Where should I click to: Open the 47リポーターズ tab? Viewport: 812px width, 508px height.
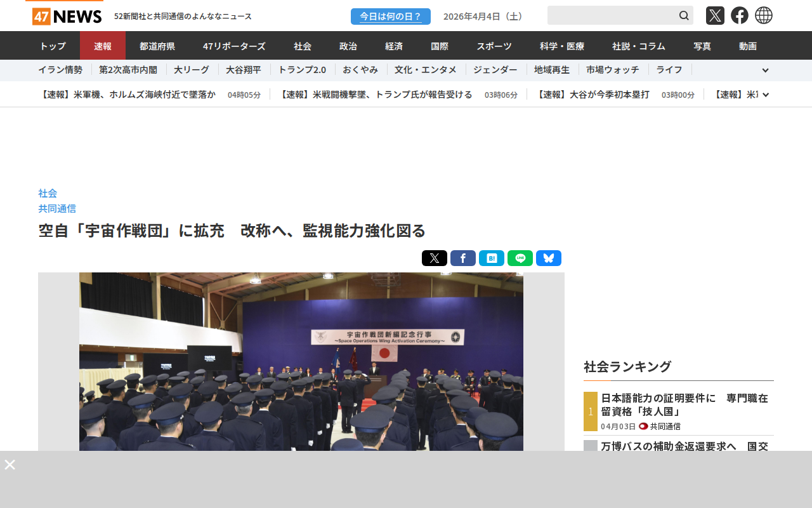pyautogui.click(x=234, y=46)
